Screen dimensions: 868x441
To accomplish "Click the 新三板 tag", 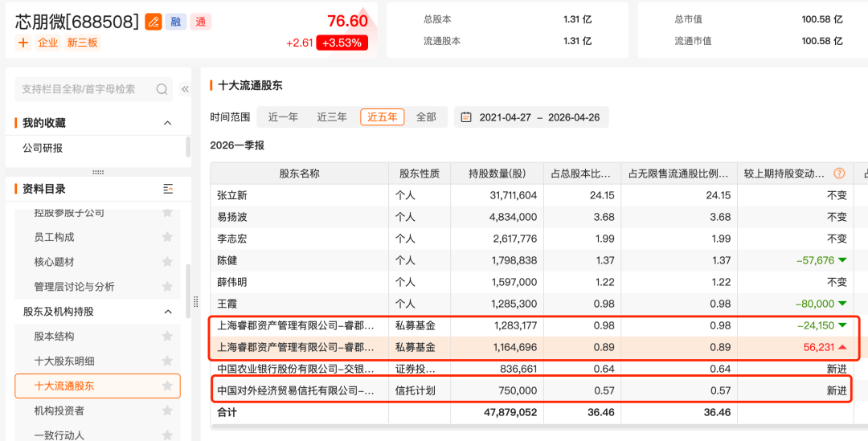I will coord(82,43).
